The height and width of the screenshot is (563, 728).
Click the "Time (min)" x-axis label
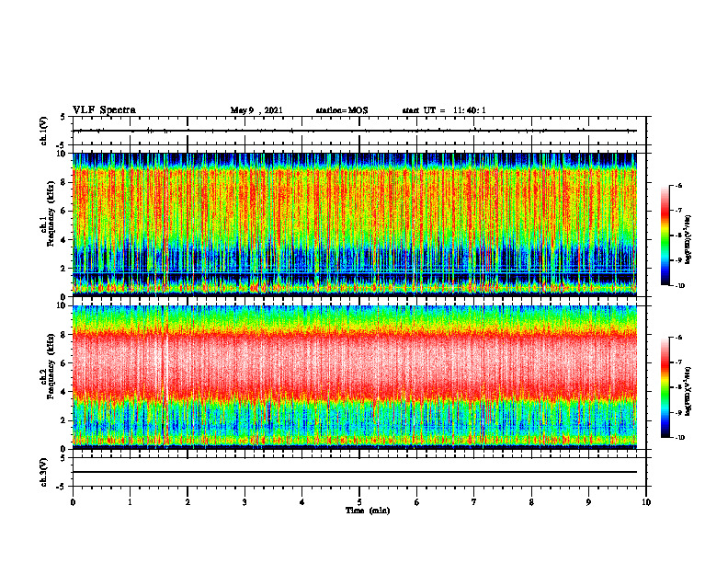[x=368, y=511]
